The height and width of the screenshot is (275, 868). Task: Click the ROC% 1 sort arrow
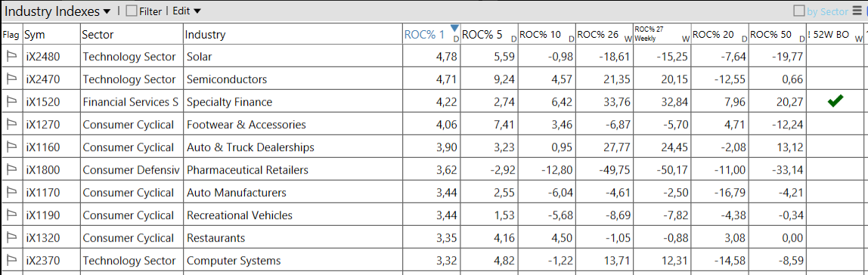pyautogui.click(x=454, y=28)
